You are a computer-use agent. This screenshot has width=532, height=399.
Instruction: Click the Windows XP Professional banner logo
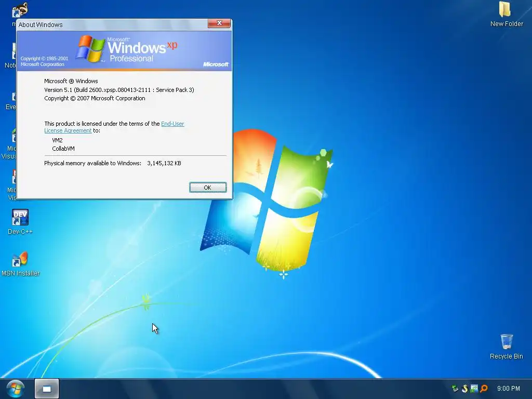click(126, 49)
